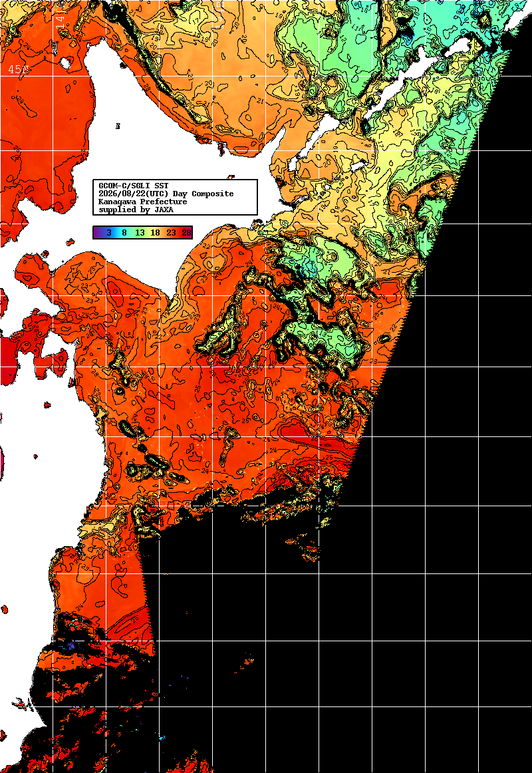The height and width of the screenshot is (773, 532).
Task: Click the GCOM-C/SGLI SST title text
Action: coord(134,186)
